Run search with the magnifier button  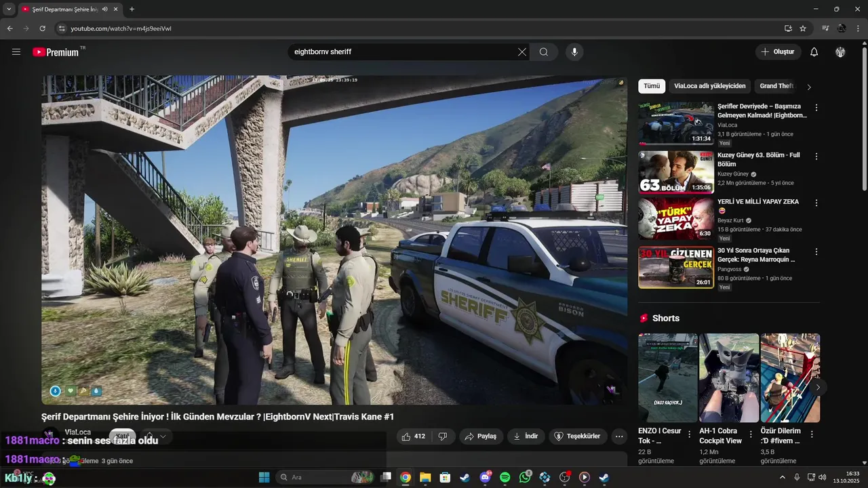click(544, 52)
